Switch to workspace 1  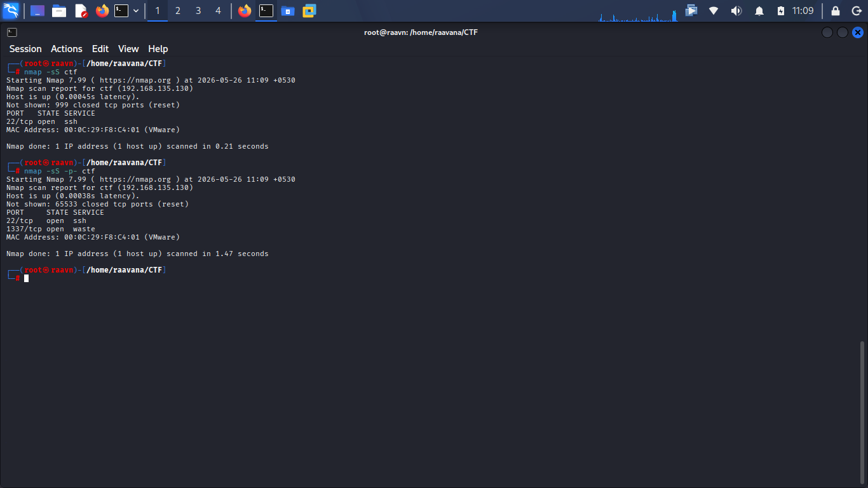pos(158,11)
